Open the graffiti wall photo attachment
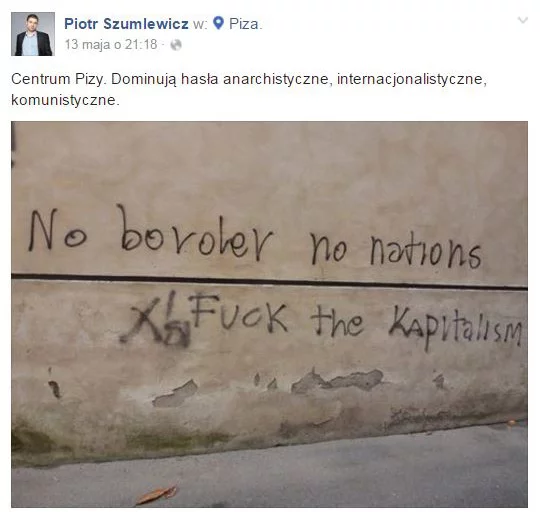The width and height of the screenshot is (540, 512). [269, 314]
